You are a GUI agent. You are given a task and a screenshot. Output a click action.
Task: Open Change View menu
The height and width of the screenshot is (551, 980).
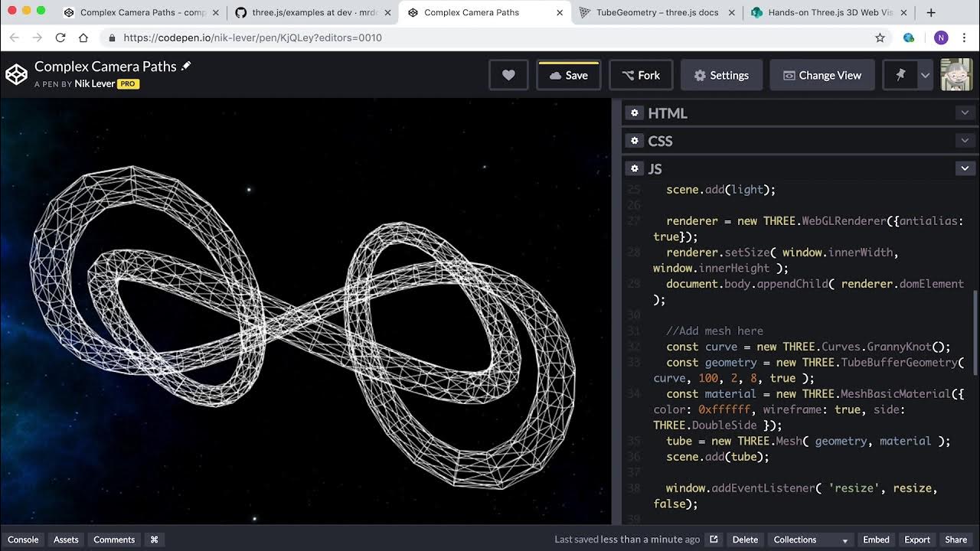click(x=822, y=75)
